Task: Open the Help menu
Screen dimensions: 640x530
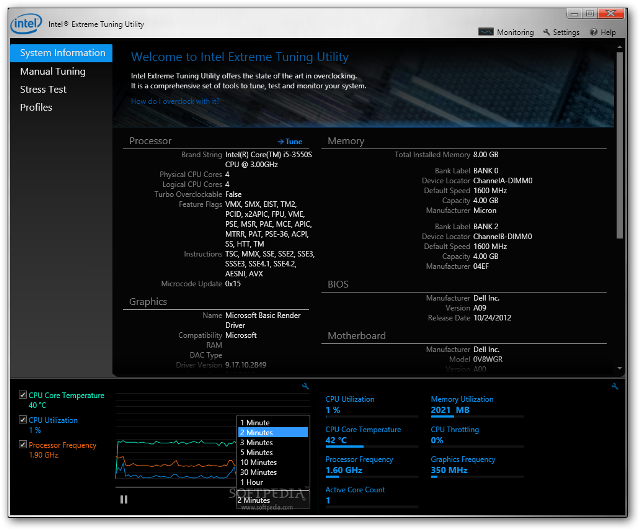Action: 603,32
